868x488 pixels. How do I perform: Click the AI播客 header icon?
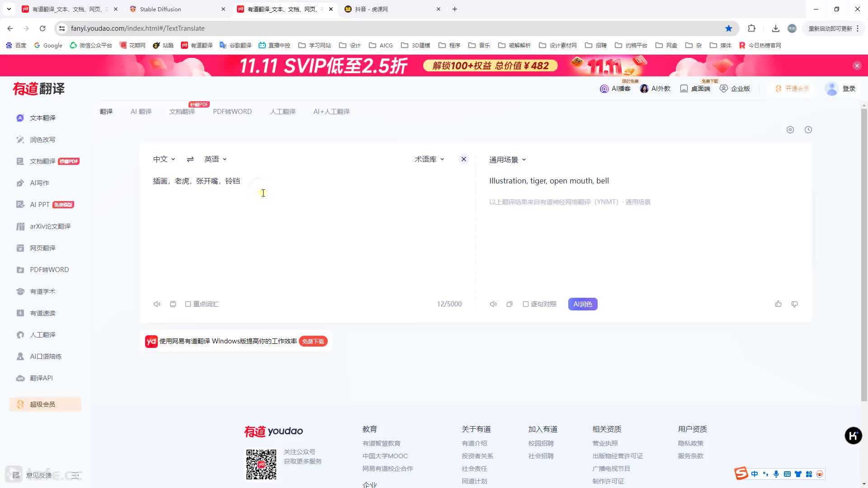point(604,89)
